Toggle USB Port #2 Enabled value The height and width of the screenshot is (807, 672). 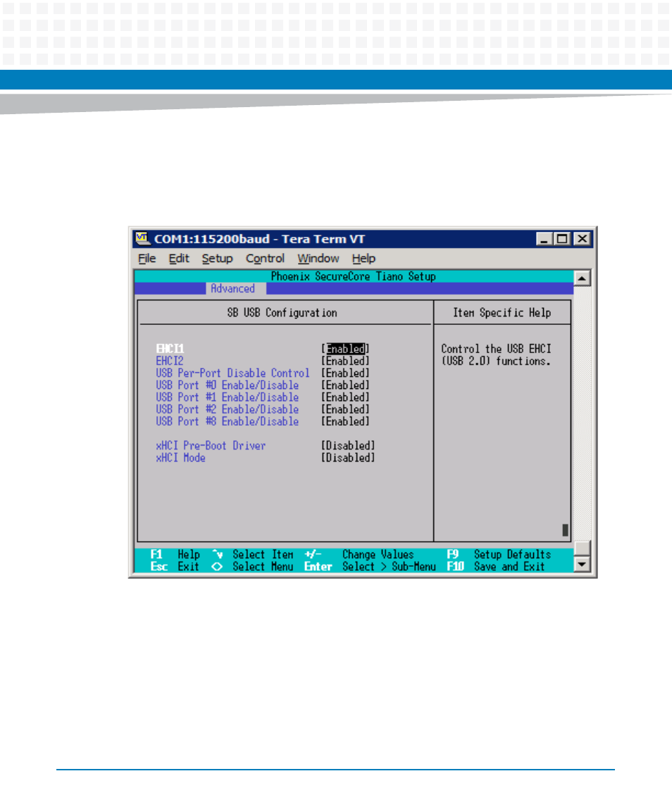pyautogui.click(x=345, y=409)
